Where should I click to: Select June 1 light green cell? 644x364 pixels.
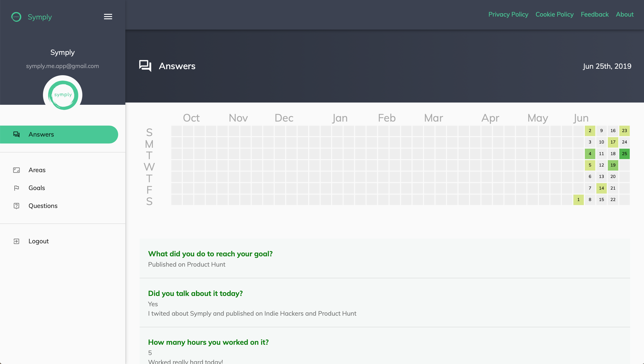(x=578, y=200)
